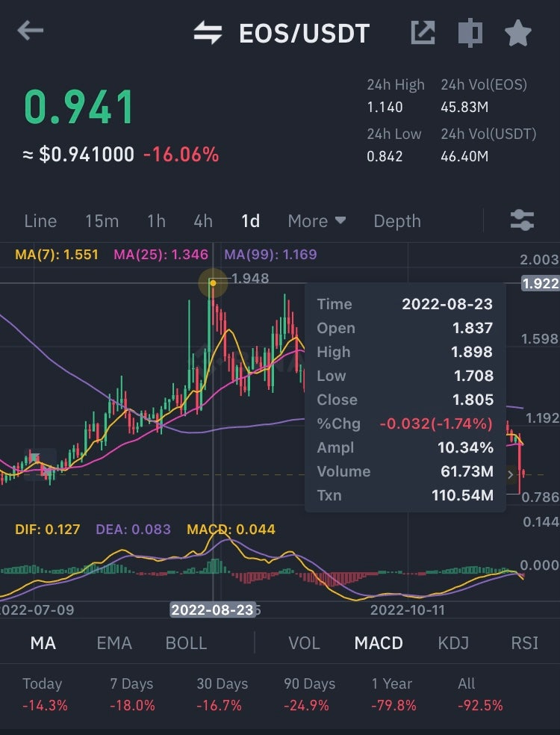Tap the DIF 0.127 label
This screenshot has width=560, height=735.
click(x=47, y=530)
